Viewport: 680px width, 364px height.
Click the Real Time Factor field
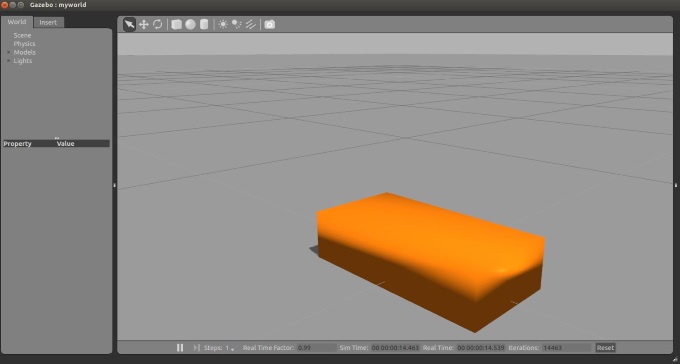317,348
